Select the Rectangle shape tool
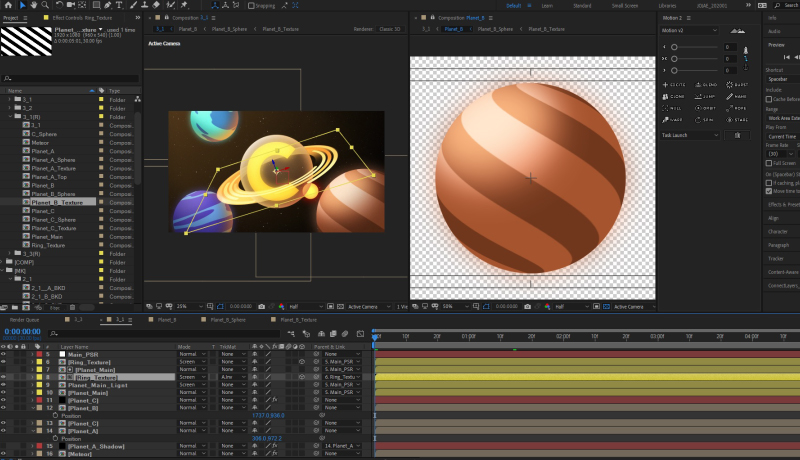The image size is (800, 460). tap(96, 5)
